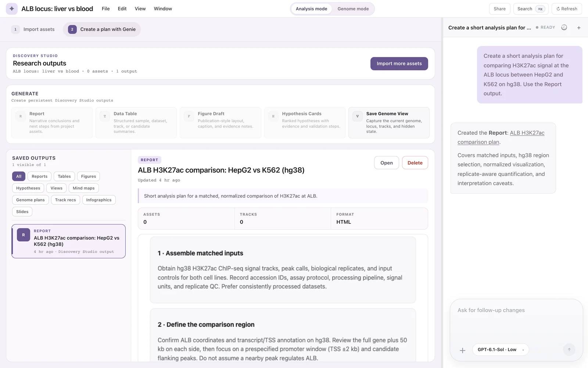Click the Refresh button
Viewport: 588px width, 368px height.
click(567, 9)
